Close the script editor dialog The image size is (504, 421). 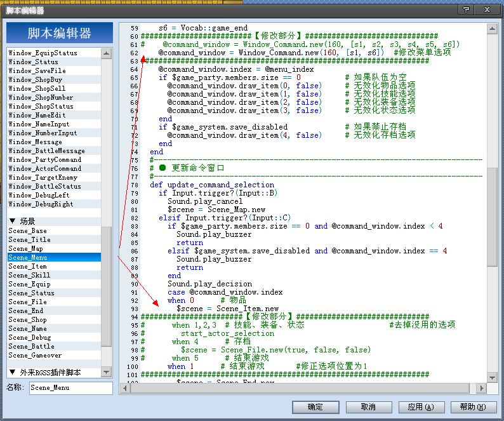[487, 10]
